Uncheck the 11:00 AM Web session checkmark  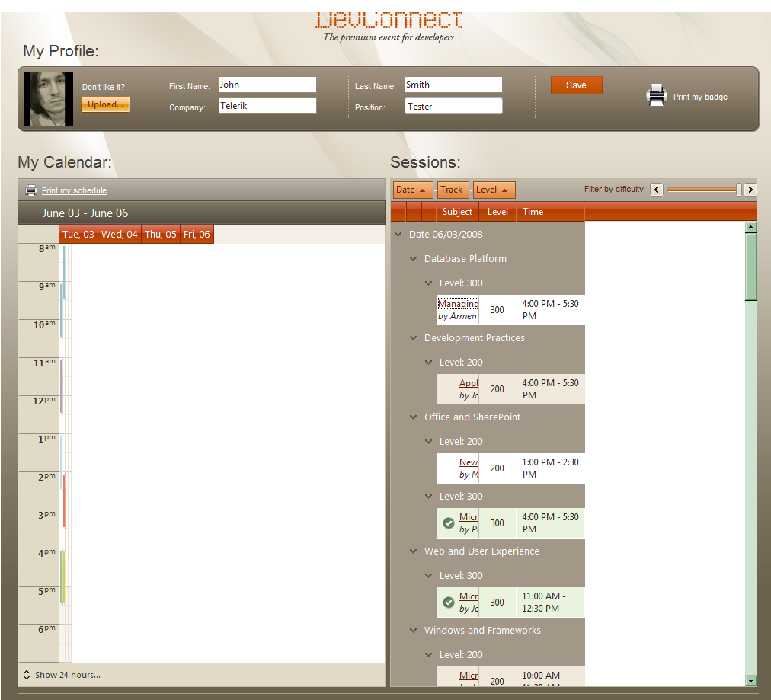(449, 603)
